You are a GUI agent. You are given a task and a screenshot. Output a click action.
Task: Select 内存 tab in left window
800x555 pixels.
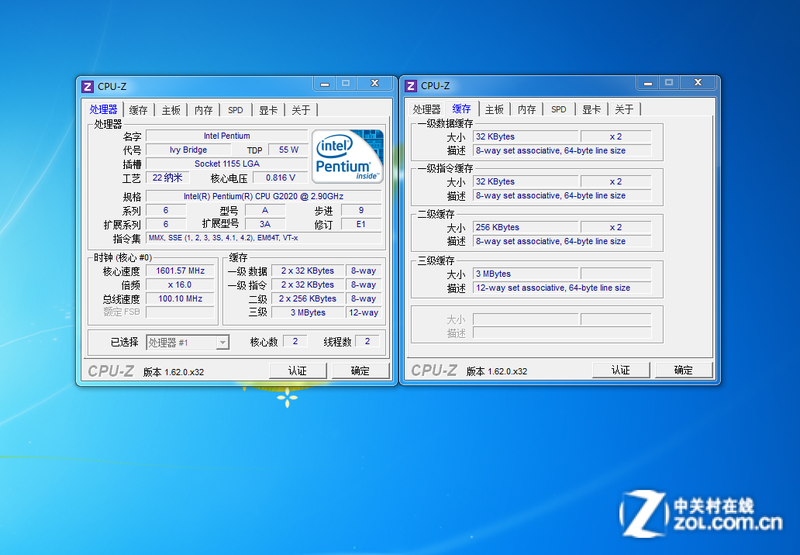tap(203, 110)
